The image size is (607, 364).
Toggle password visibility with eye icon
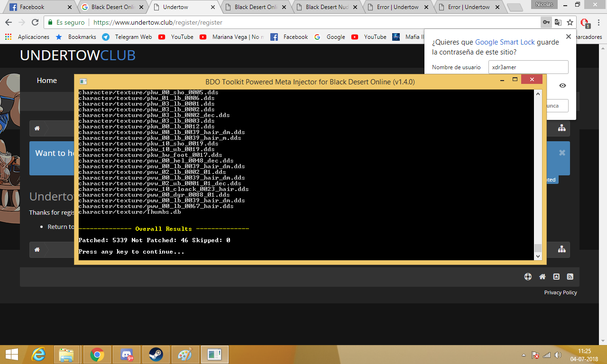tap(562, 86)
